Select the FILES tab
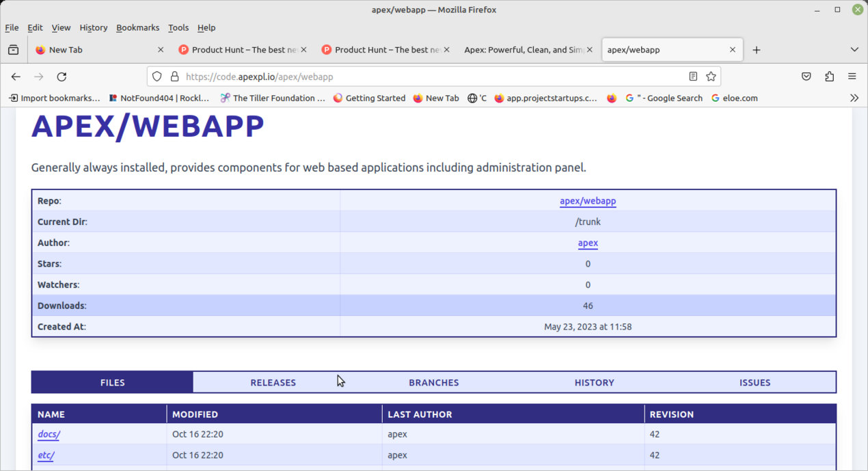868x471 pixels. tap(113, 382)
